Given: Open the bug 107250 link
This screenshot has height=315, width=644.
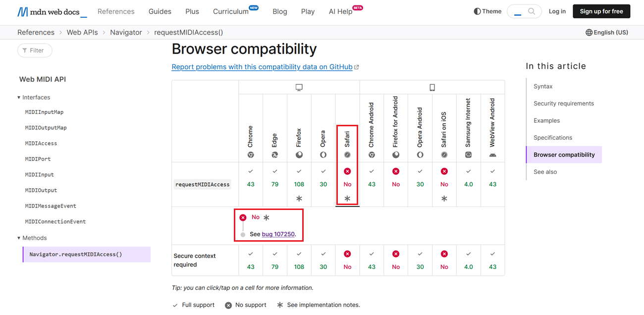Looking at the screenshot, I should click(x=278, y=234).
